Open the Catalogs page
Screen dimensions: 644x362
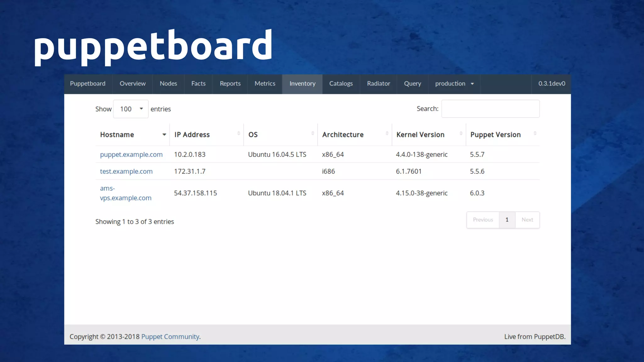point(341,84)
